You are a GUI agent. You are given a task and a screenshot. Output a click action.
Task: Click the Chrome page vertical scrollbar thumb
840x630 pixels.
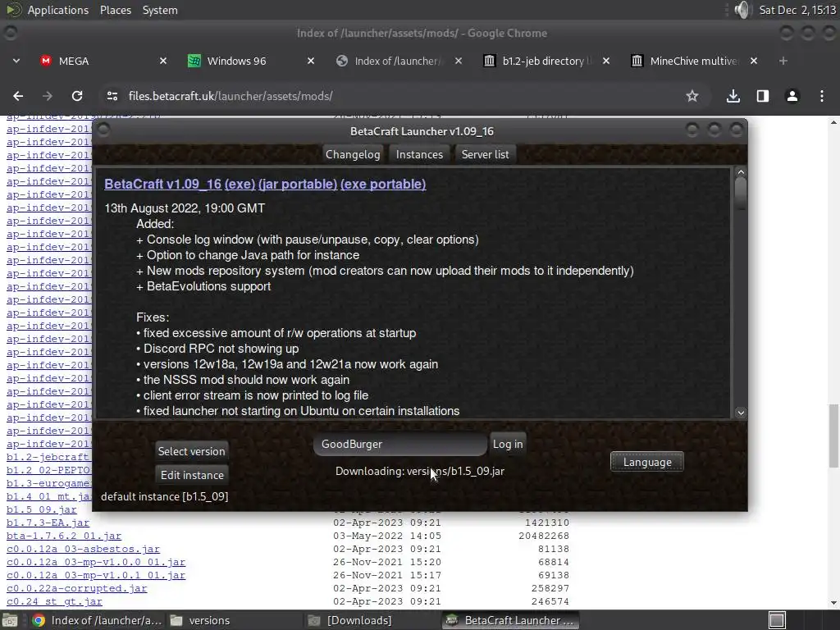(833, 436)
